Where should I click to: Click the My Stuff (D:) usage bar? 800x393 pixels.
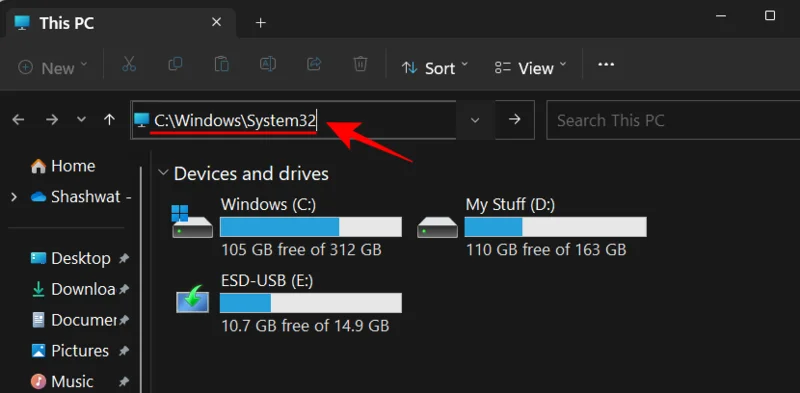click(556, 227)
